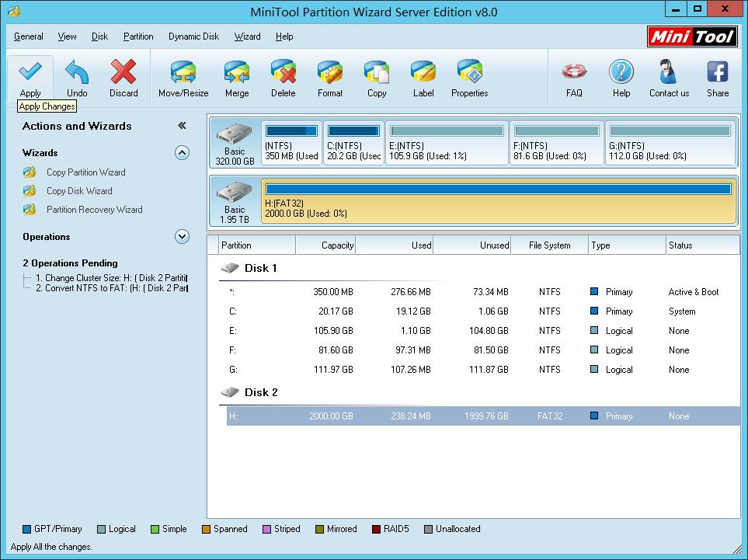Undo the last operation
Image resolution: width=748 pixels, height=560 pixels.
tap(77, 78)
